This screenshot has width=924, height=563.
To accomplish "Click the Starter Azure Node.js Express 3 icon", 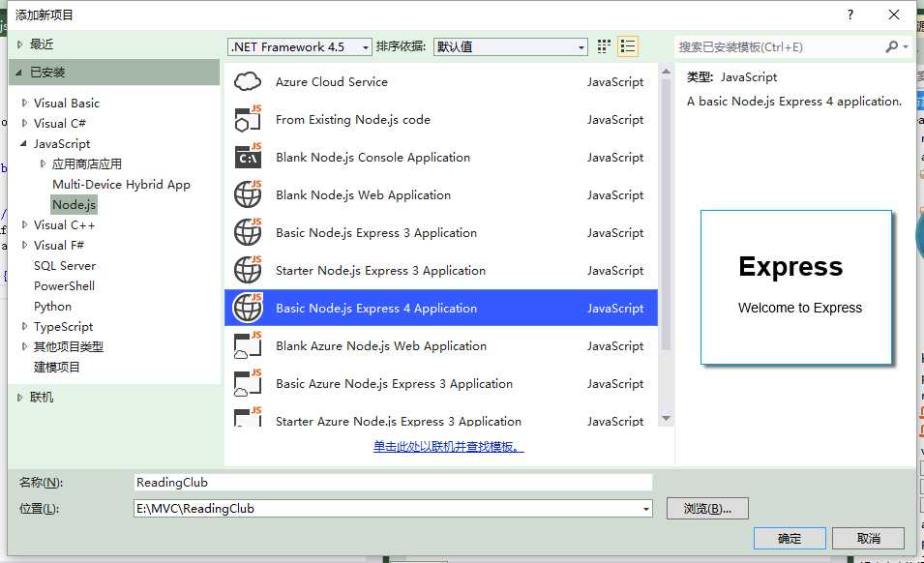I will pos(248,416).
